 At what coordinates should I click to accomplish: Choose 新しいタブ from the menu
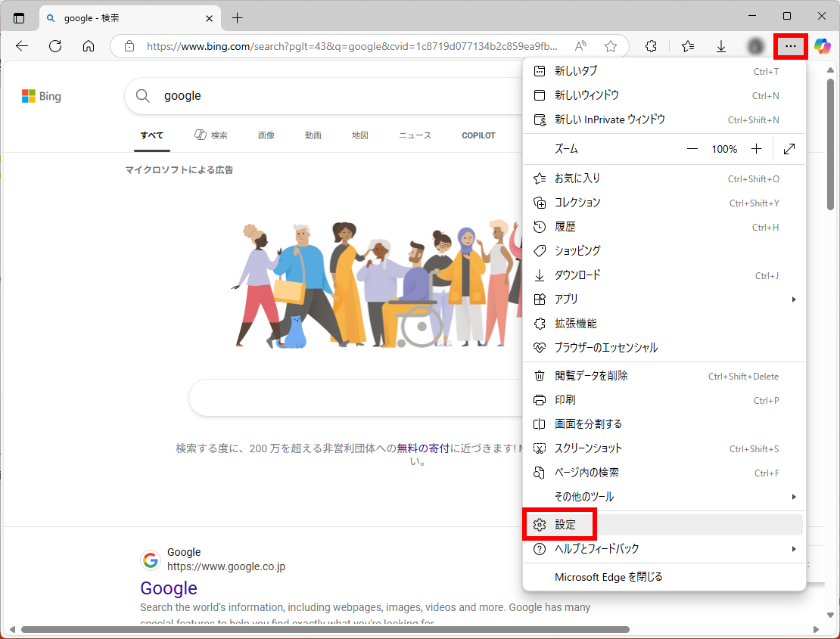pos(664,71)
